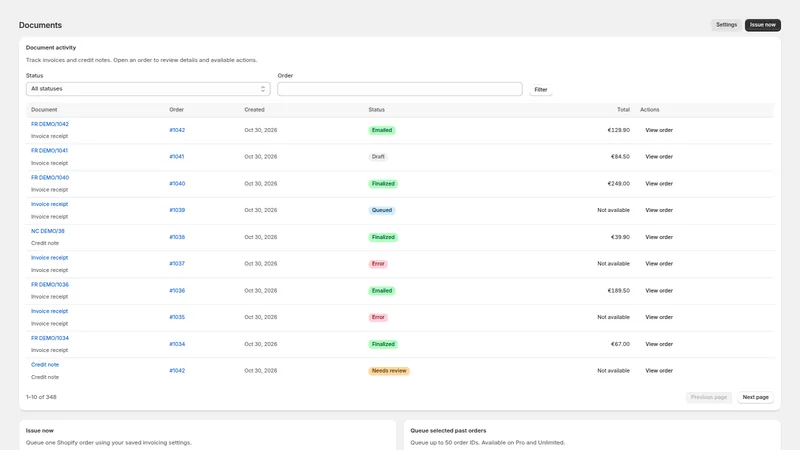View order for order #1035 row
800x450 pixels.
click(x=659, y=317)
